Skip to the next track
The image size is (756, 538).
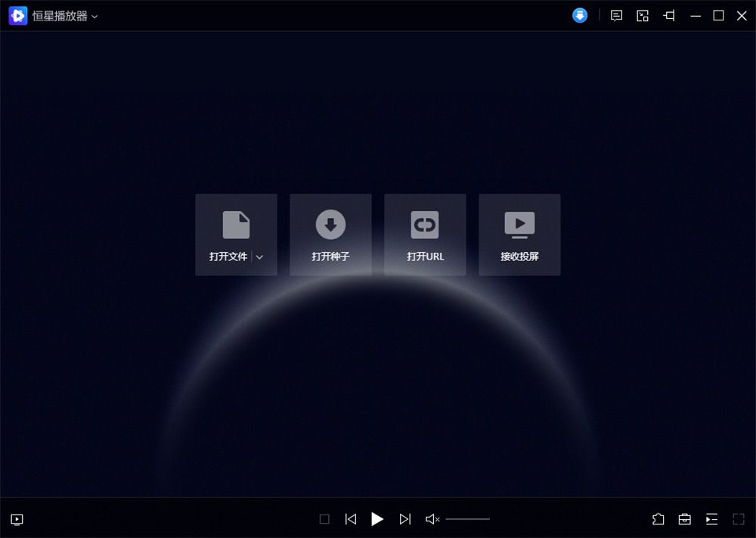click(x=405, y=519)
